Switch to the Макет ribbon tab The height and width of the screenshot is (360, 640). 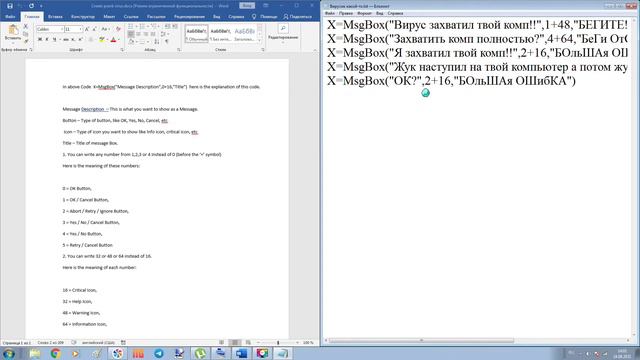click(109, 17)
